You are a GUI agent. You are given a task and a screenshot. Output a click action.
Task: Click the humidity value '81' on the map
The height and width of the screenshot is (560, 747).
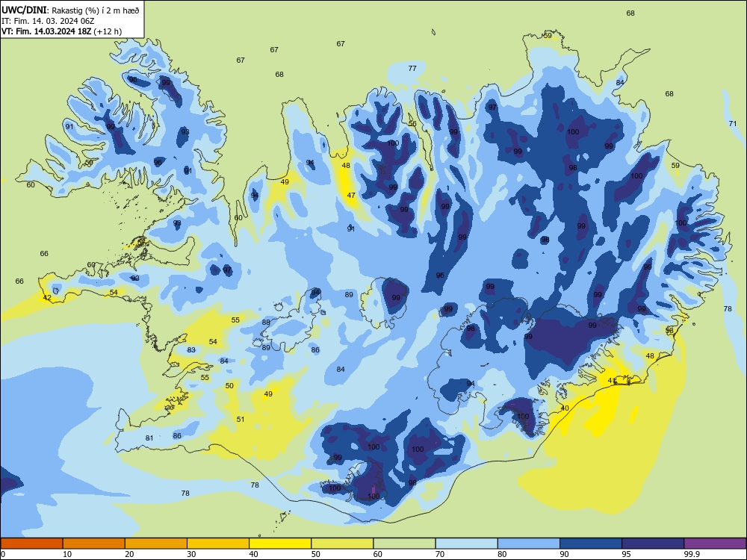[149, 438]
